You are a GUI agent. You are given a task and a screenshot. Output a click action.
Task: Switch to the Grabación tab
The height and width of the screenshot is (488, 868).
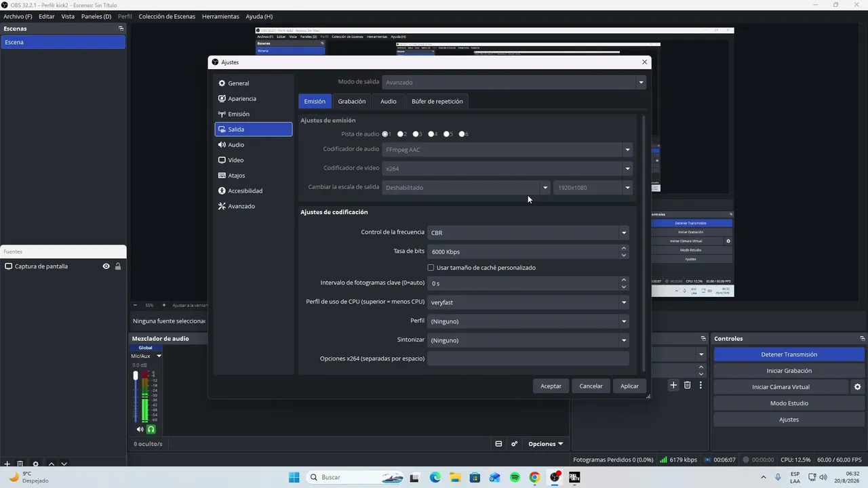point(352,102)
